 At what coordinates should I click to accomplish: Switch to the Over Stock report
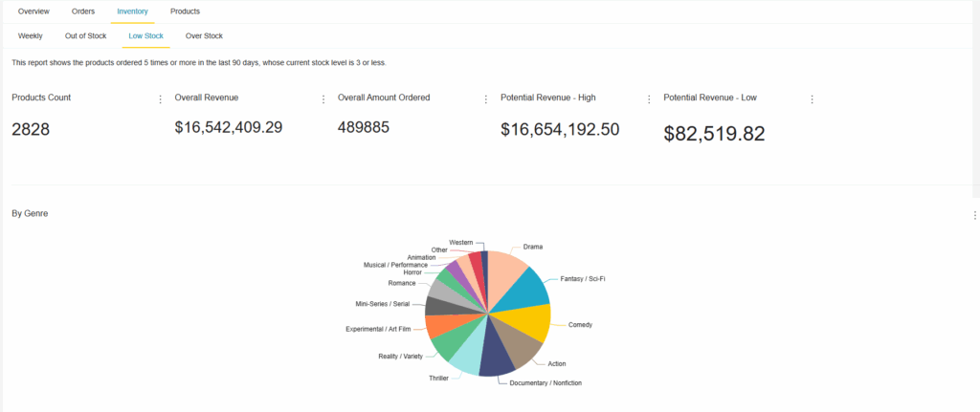coord(204,36)
